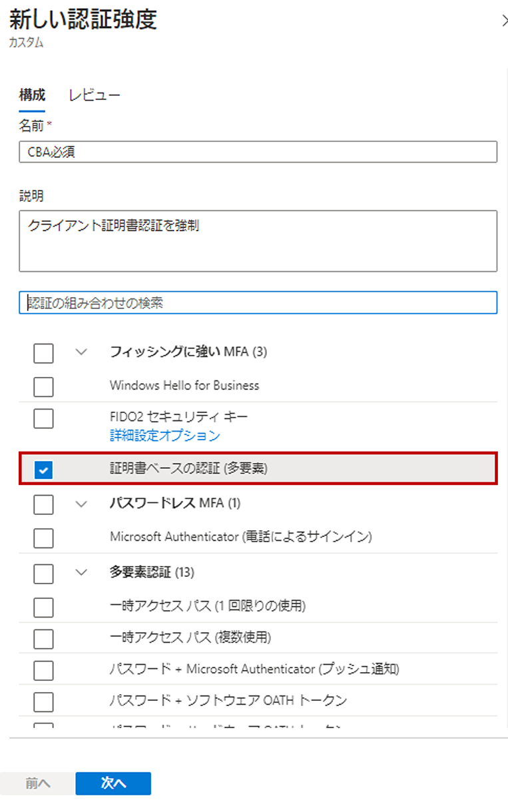Click the 次へ button
Screen dimensions: 508x812
[113, 783]
